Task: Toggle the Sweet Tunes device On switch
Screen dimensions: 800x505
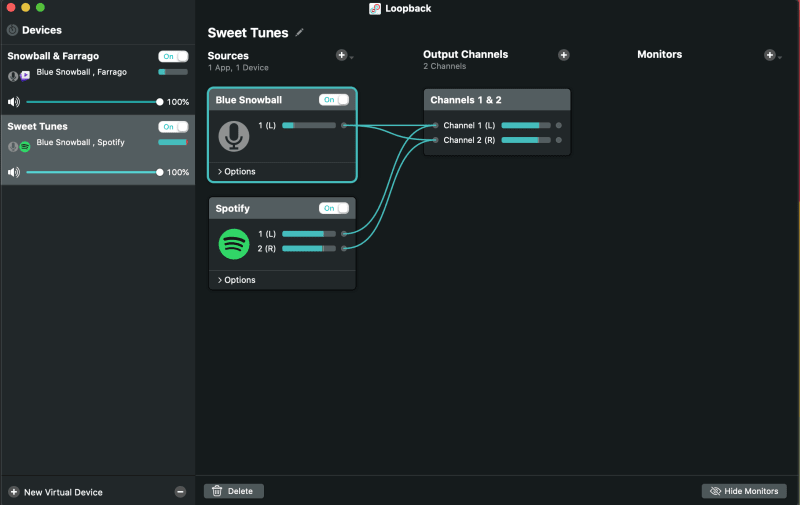Action: pyautogui.click(x=173, y=127)
